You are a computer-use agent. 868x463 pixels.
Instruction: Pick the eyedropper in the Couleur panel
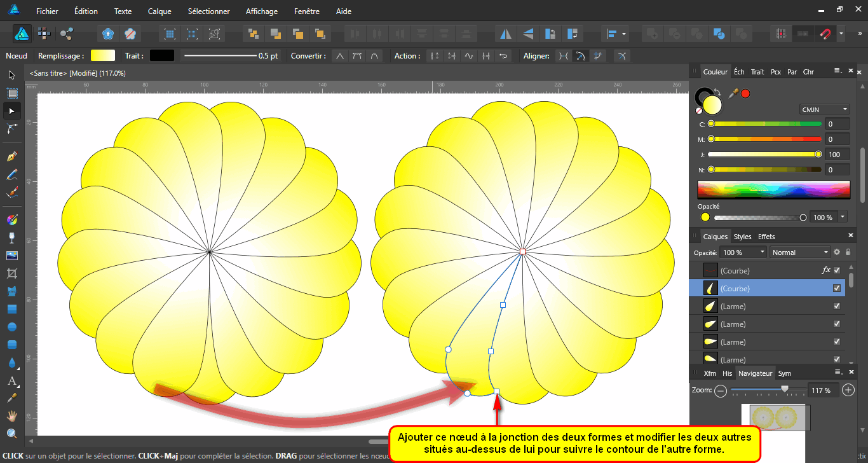734,93
